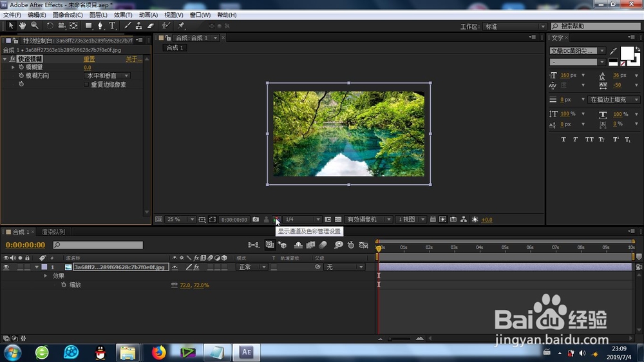This screenshot has height=362, width=644.
Task: Click the snapshot camera icon
Action: point(256,220)
